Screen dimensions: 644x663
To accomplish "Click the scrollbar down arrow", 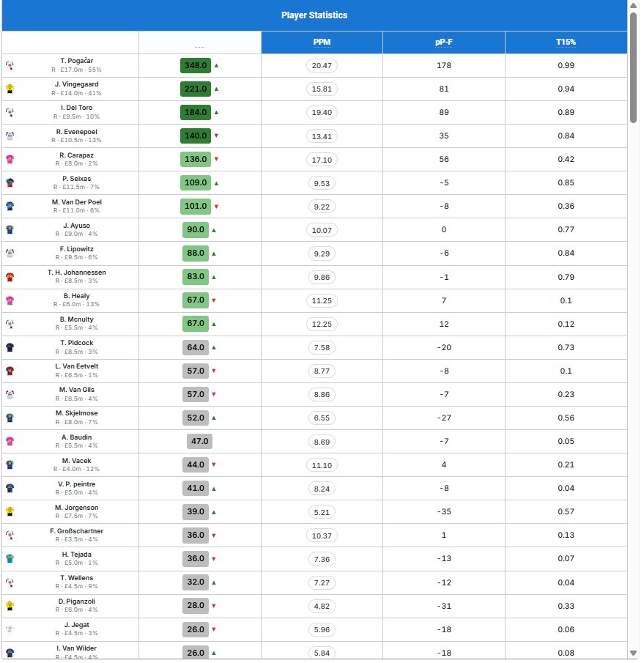I will pyautogui.click(x=633, y=653).
